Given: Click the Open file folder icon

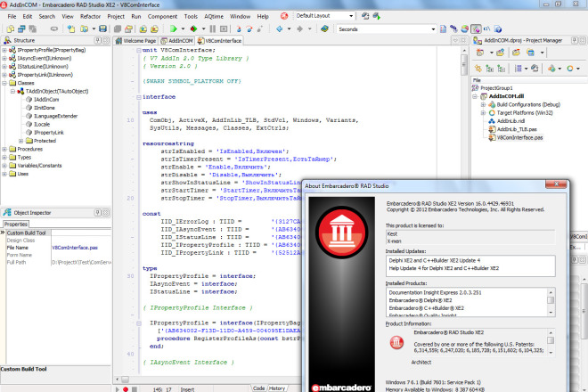Looking at the screenshot, I should click(x=85, y=29).
